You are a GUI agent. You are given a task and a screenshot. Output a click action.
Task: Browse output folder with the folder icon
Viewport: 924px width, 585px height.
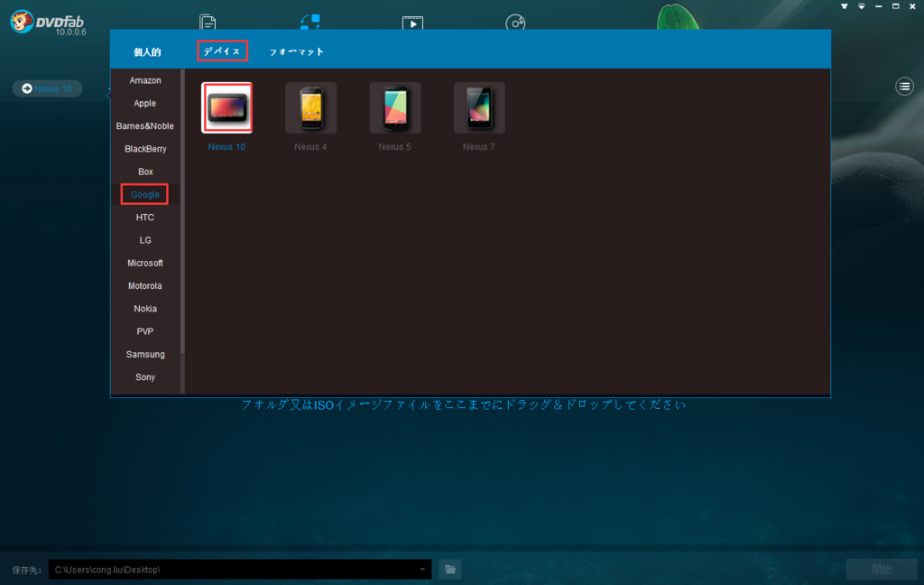(450, 569)
